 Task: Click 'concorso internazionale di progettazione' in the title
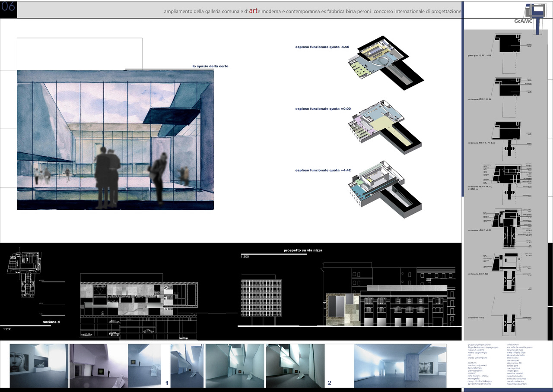click(x=418, y=11)
